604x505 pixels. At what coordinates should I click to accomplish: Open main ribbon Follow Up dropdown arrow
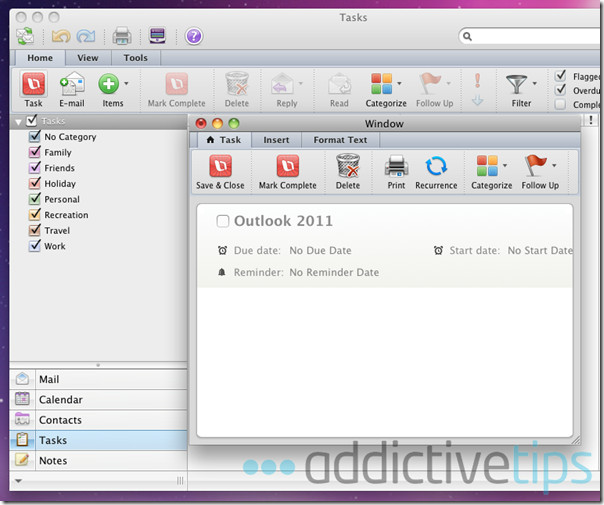click(448, 83)
